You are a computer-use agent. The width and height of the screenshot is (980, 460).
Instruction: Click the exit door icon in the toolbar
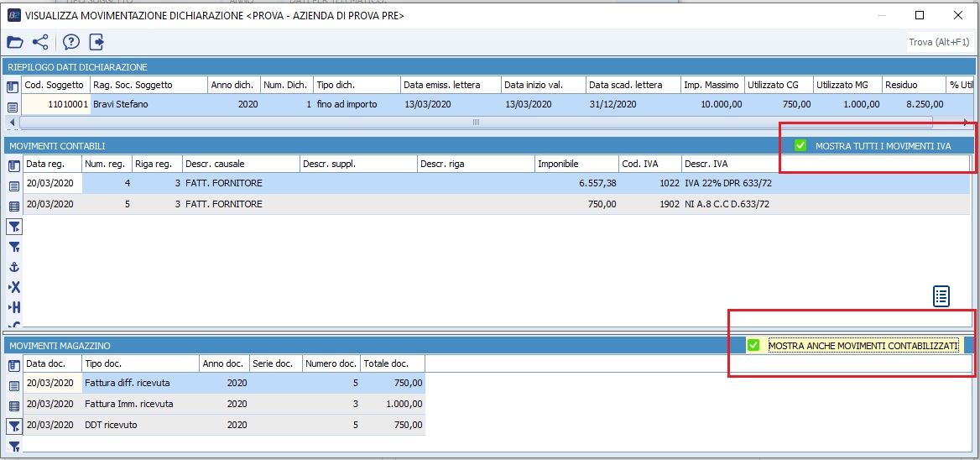pyautogui.click(x=96, y=43)
